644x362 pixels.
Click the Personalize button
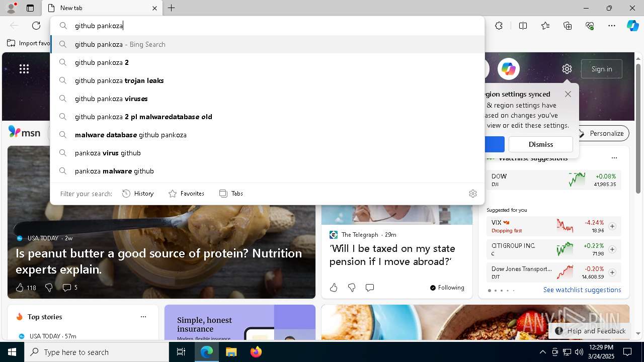(x=601, y=133)
